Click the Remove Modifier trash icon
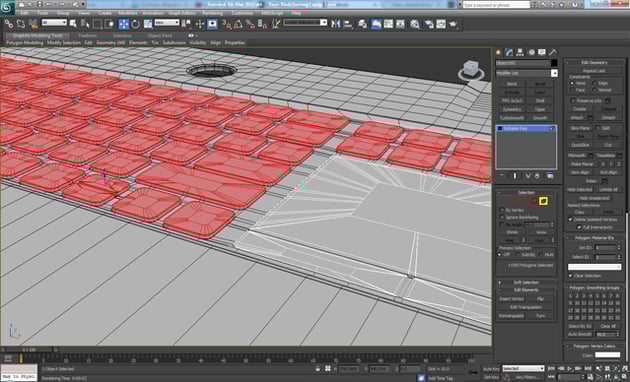This screenshot has height=382, width=630. (x=538, y=176)
